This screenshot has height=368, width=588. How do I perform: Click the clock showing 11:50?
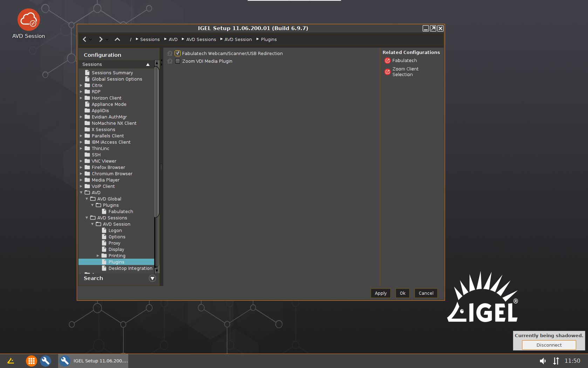pos(572,361)
